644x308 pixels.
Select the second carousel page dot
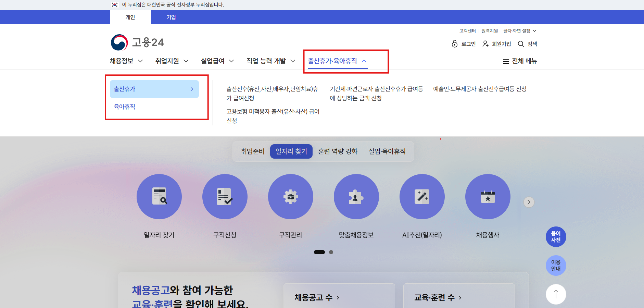click(x=331, y=252)
